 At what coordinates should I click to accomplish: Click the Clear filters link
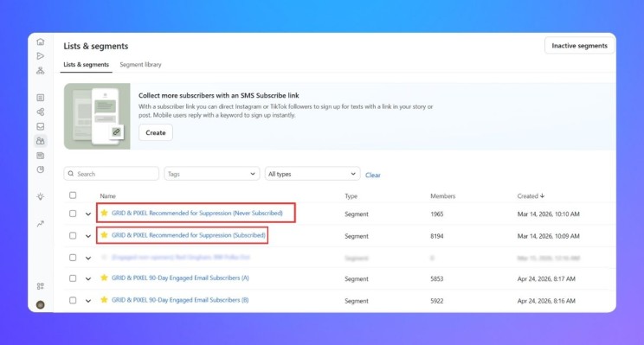372,175
